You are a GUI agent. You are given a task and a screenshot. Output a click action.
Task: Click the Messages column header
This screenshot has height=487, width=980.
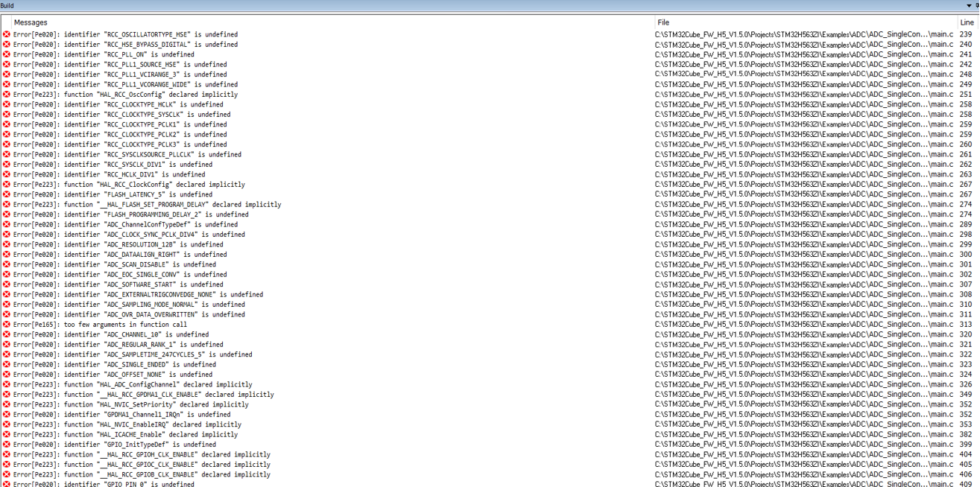click(x=31, y=23)
